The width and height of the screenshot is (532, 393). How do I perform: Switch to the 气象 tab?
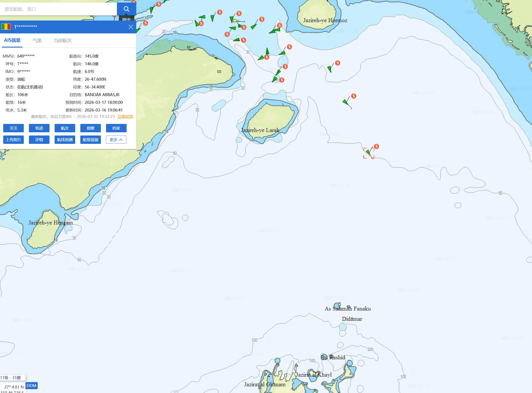tap(37, 40)
